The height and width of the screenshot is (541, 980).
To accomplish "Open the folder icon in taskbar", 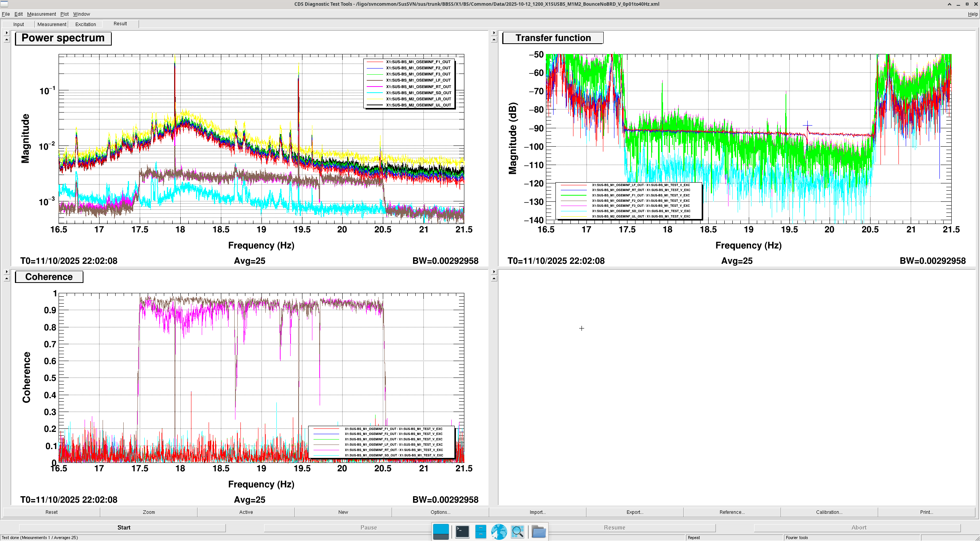I will (x=538, y=531).
